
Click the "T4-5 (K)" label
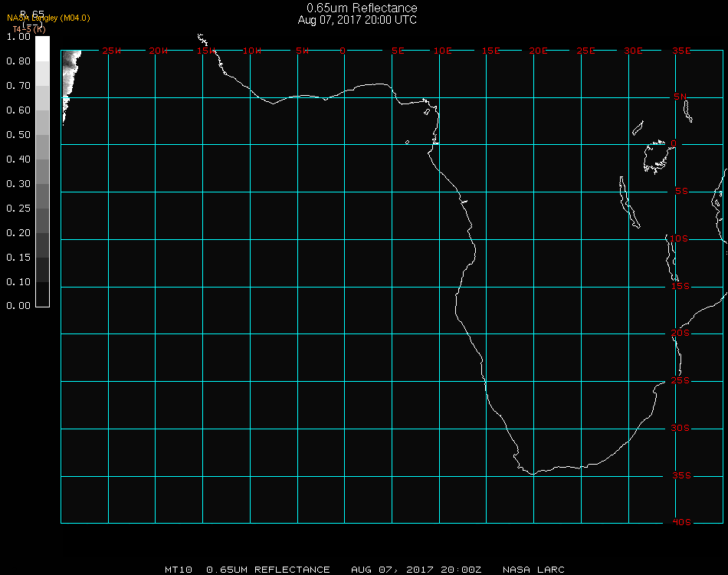[29, 29]
